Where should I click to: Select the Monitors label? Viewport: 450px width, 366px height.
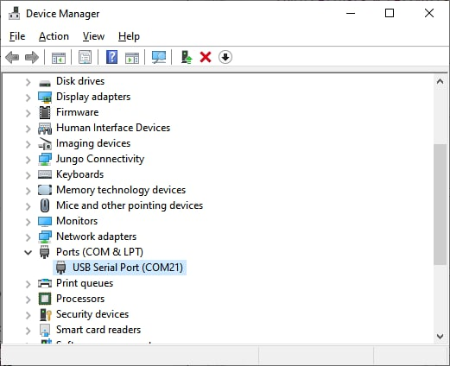[x=77, y=221]
